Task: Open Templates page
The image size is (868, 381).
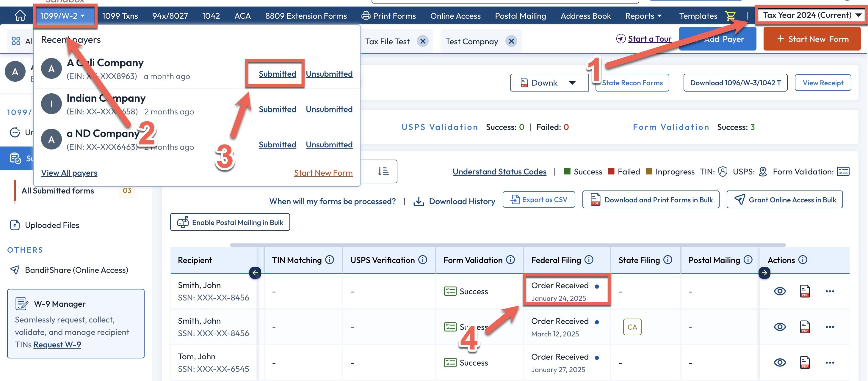Action: point(698,16)
